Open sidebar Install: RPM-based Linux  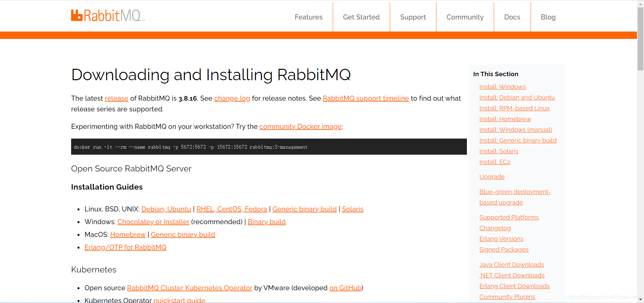[515, 108]
